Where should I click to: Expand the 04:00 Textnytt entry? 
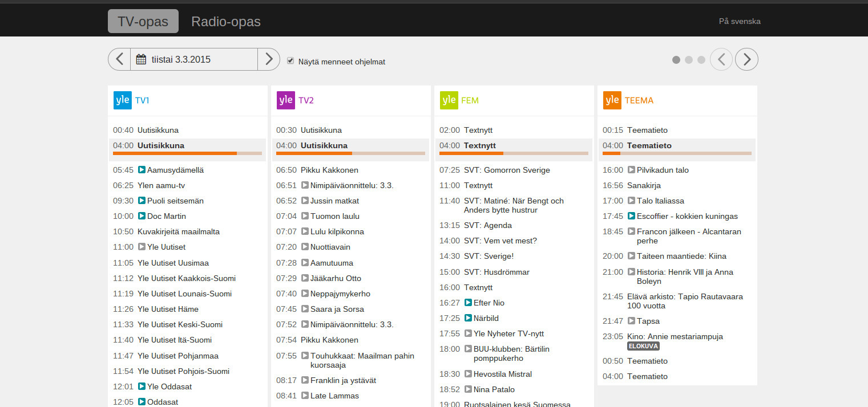click(x=514, y=149)
